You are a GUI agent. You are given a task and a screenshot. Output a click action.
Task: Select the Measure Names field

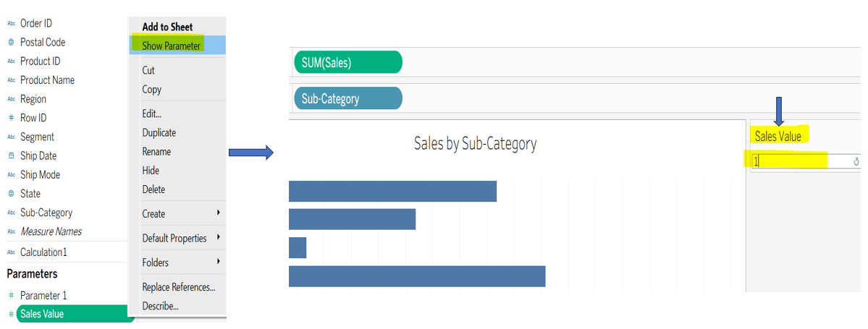(51, 231)
